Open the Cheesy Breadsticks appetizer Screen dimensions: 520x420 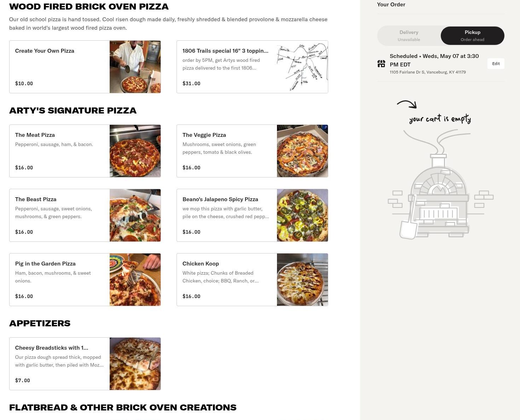coord(85,364)
